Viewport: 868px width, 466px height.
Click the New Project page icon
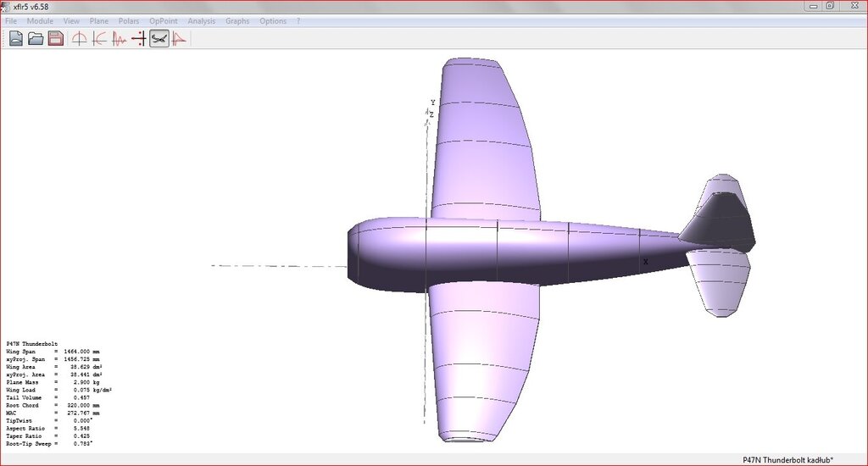point(16,38)
